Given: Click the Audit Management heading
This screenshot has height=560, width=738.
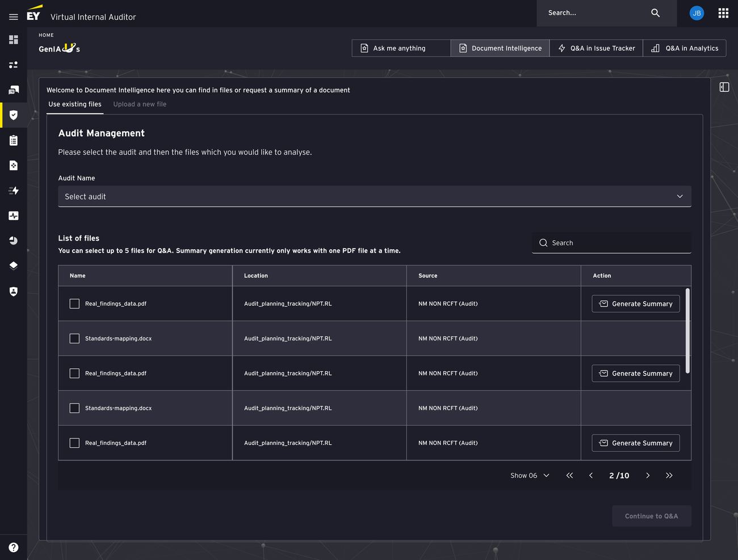Looking at the screenshot, I should 102,133.
